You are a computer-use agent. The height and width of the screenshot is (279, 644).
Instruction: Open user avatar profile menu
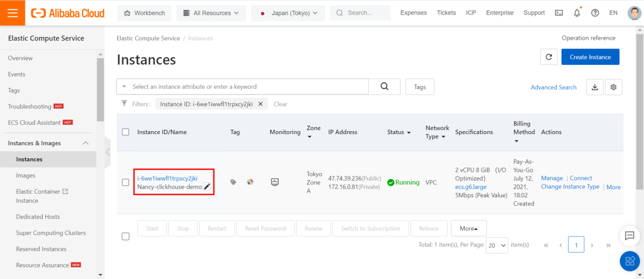click(634, 13)
